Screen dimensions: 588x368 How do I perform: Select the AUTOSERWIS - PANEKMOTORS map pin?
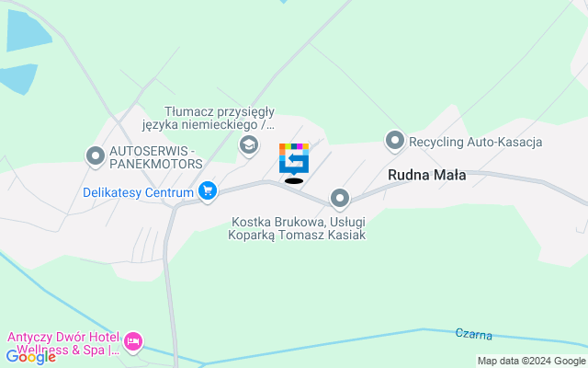(96, 156)
